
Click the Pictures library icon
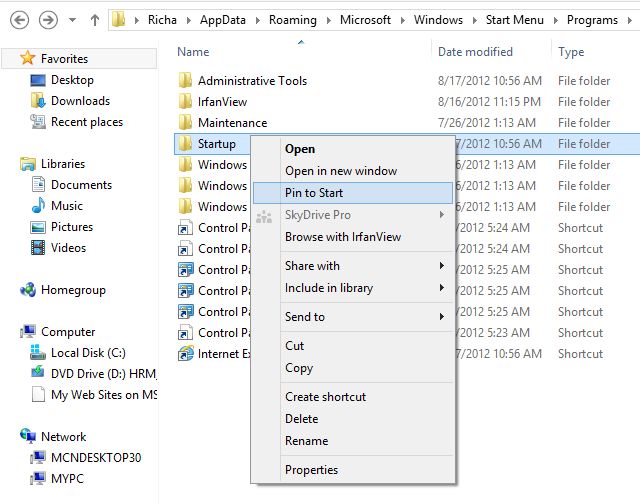[38, 227]
